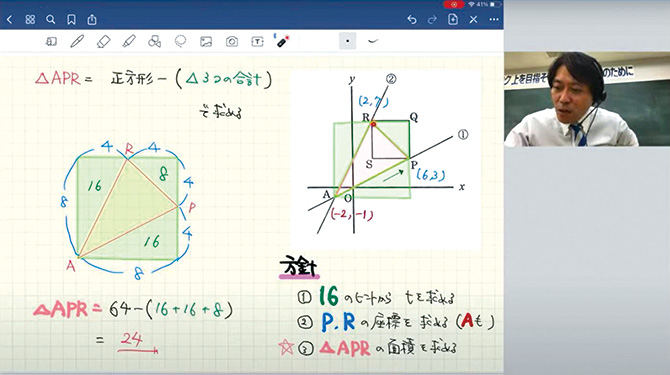670x375 pixels.
Task: Open the Image insert tool
Action: 206,41
